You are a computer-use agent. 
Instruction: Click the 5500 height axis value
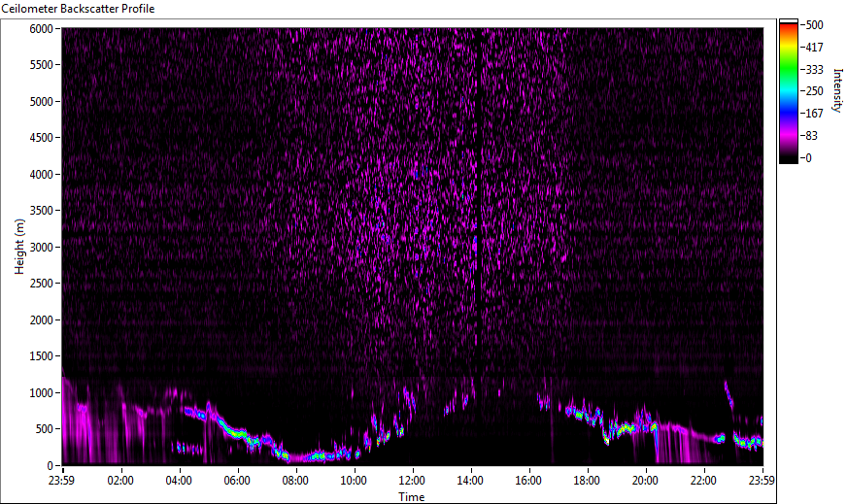[41, 65]
